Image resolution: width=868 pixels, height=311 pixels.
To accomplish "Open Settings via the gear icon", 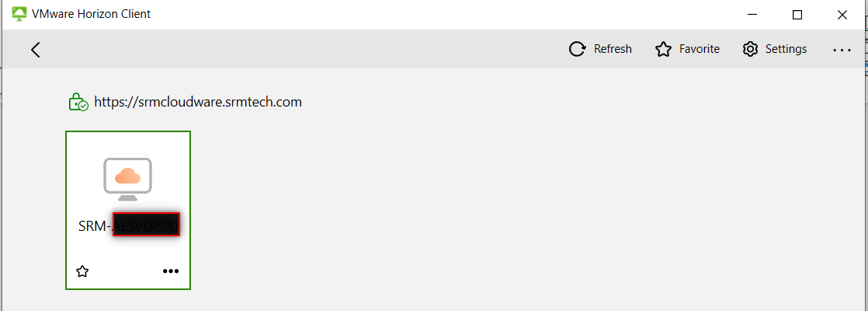I will (x=750, y=49).
